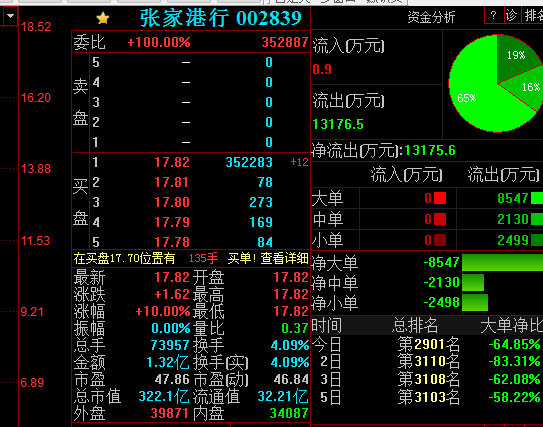The image size is (543, 427).
Task: Select buy level 1 price 17.82
Action: point(172,162)
